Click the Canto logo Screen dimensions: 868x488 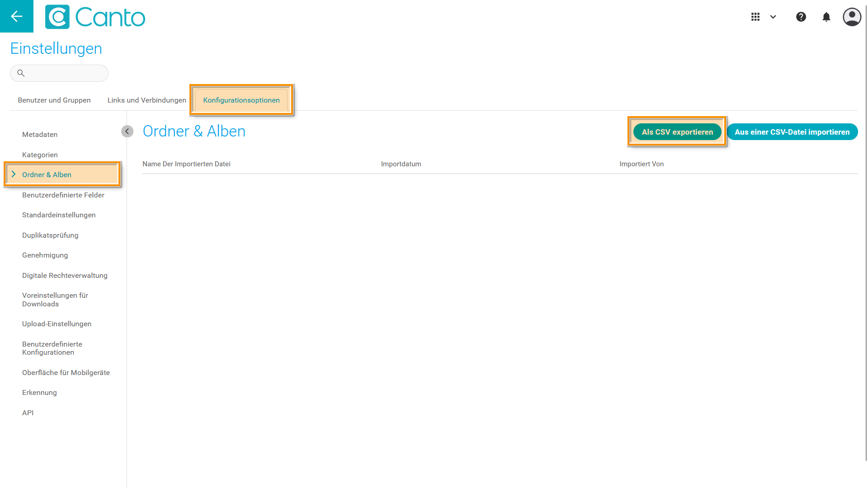pyautogui.click(x=95, y=17)
